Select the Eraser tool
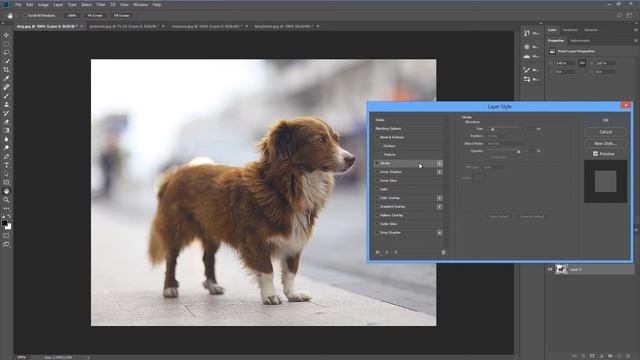 (6, 122)
